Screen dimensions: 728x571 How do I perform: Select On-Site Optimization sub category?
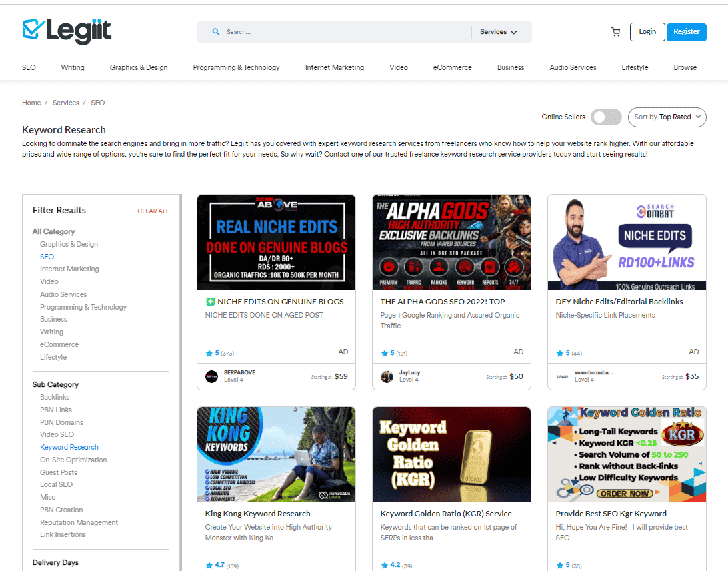click(73, 460)
